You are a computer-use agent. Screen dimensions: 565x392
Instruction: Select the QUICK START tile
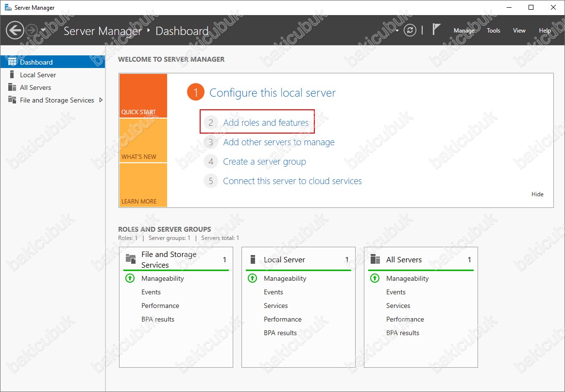click(x=143, y=96)
